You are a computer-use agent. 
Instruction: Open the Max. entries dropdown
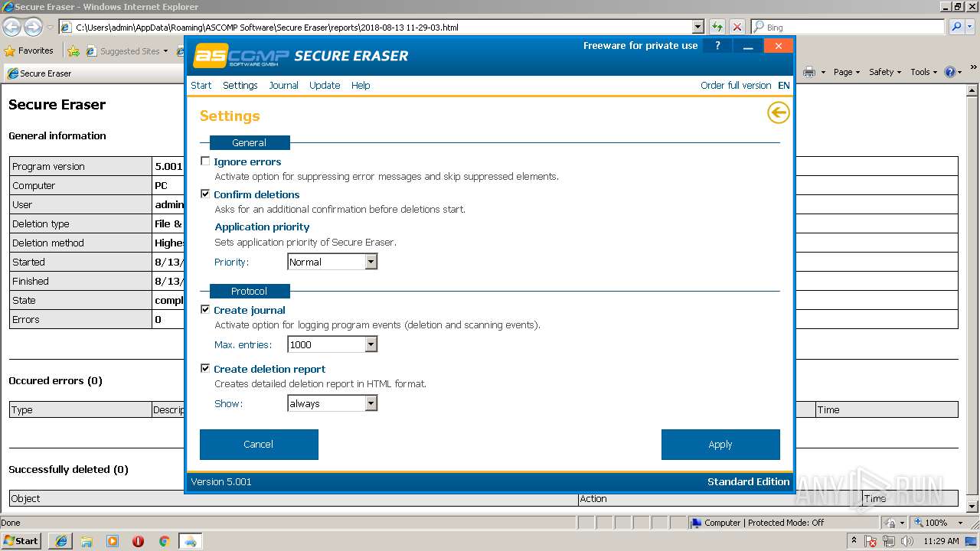pos(332,344)
